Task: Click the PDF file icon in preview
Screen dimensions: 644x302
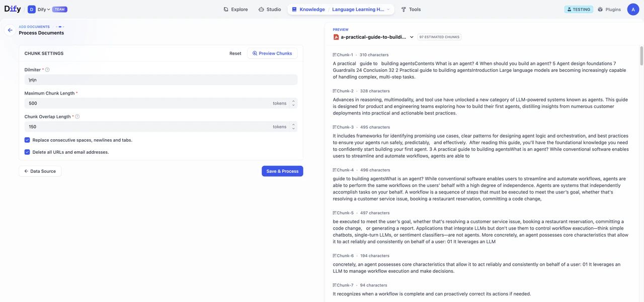Action: [336, 37]
